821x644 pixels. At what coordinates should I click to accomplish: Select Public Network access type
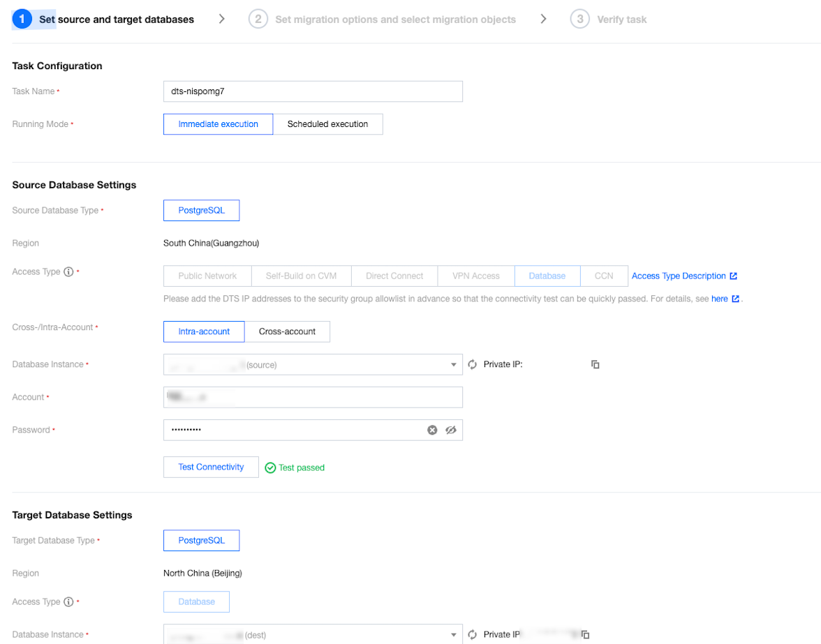click(207, 276)
